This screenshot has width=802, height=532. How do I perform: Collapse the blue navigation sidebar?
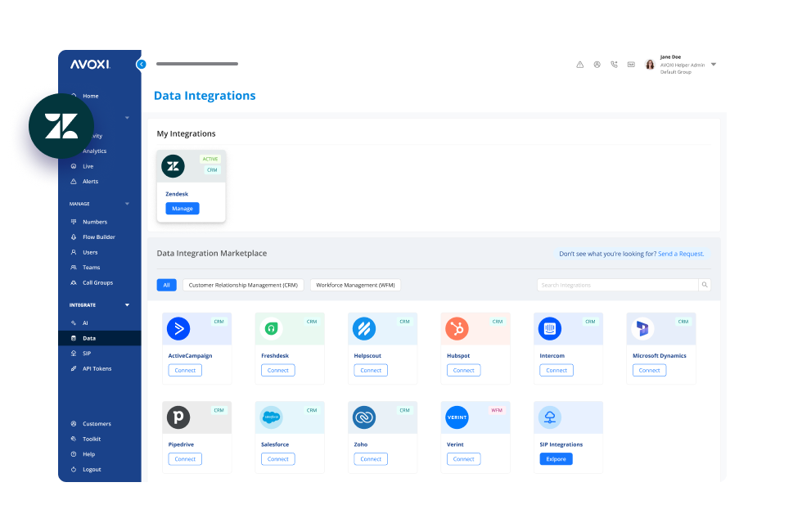(x=141, y=64)
